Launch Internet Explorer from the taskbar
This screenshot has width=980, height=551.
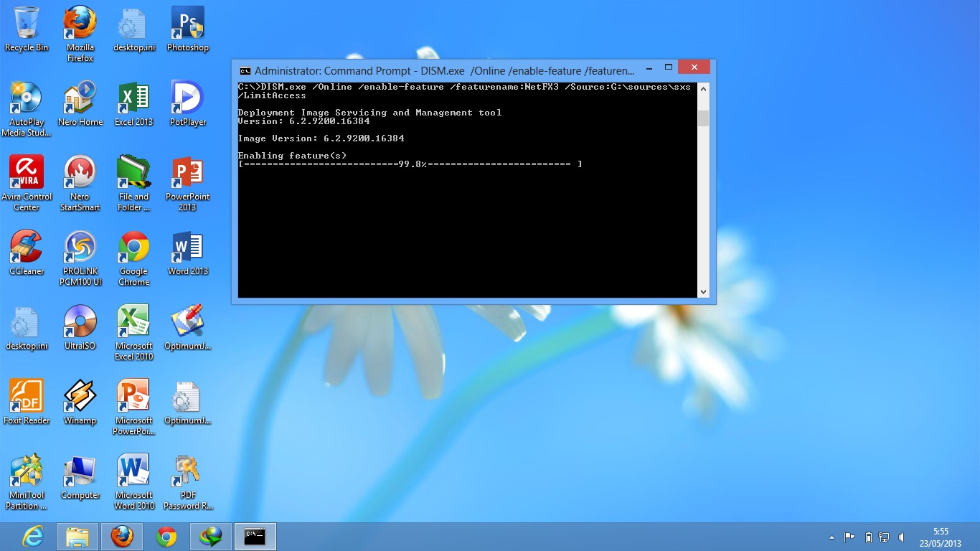[x=33, y=537]
